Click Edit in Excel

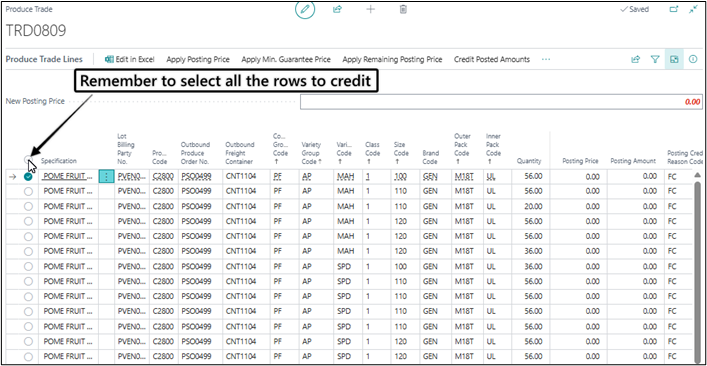(129, 59)
